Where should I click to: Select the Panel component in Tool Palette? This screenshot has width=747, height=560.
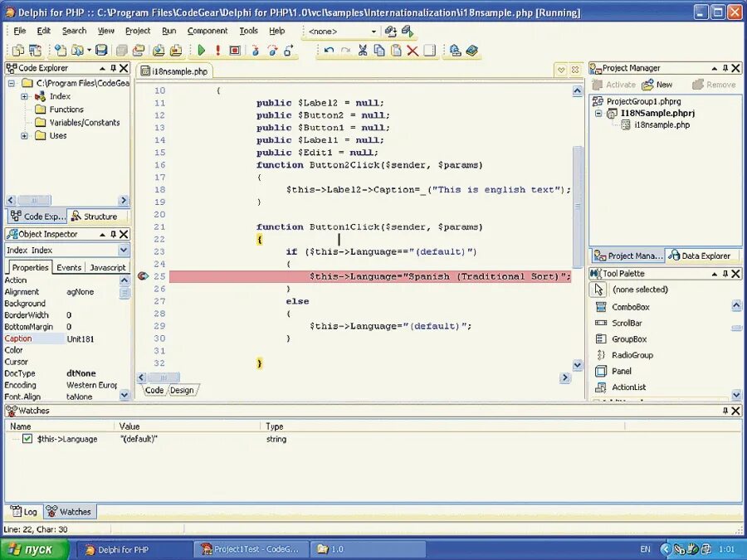pyautogui.click(x=621, y=371)
